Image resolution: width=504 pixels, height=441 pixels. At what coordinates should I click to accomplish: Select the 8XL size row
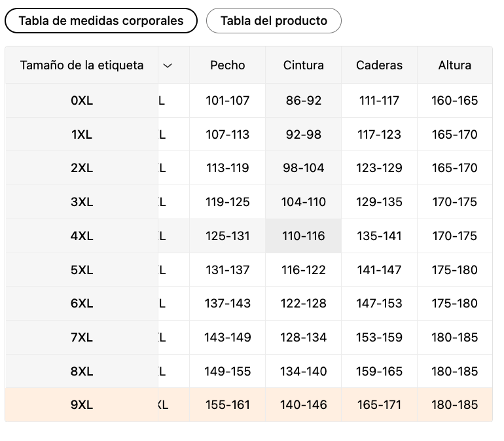tap(82, 372)
